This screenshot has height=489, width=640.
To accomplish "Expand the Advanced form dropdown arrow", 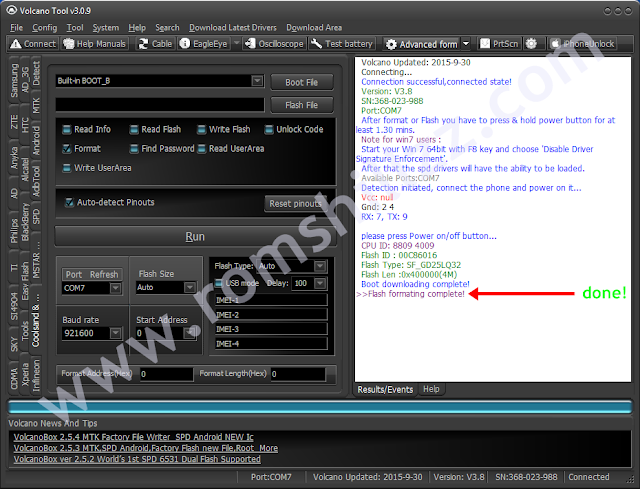I will 466,44.
